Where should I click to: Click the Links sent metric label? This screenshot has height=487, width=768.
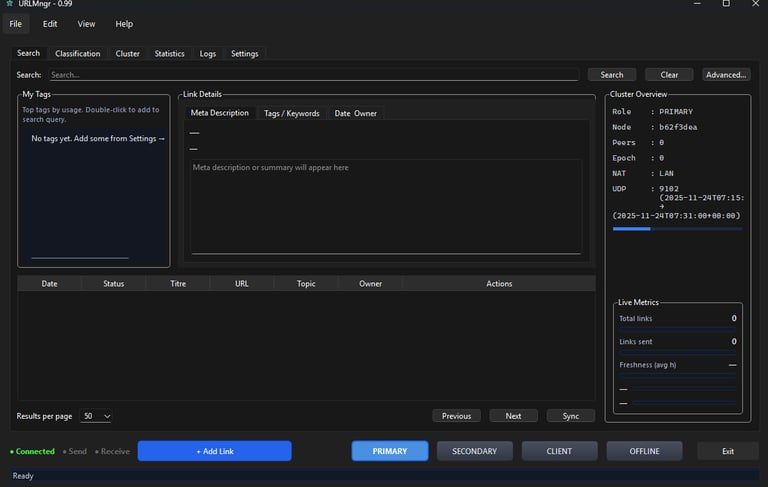(x=635, y=341)
